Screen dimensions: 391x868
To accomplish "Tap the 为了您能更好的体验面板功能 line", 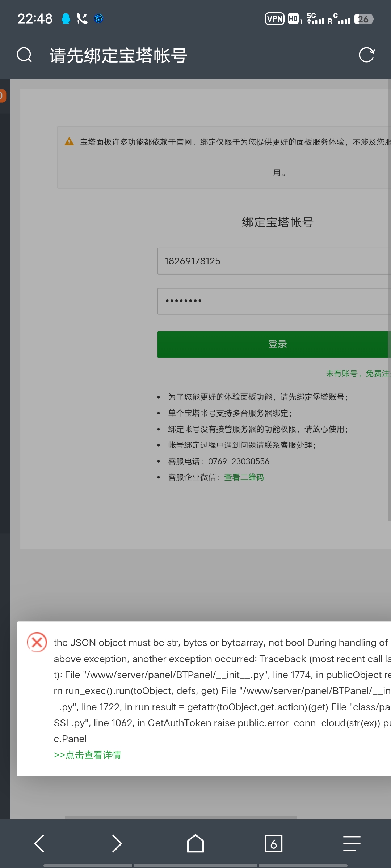I will coord(258,397).
